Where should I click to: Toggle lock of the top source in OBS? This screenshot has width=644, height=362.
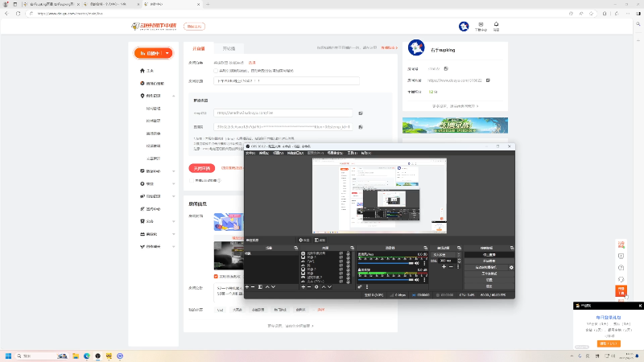click(x=348, y=253)
